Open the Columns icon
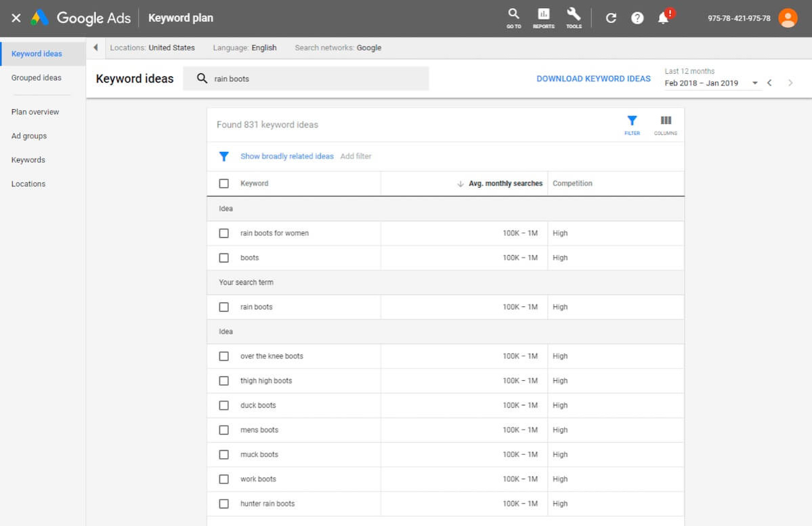This screenshot has width=812, height=526. click(x=666, y=125)
